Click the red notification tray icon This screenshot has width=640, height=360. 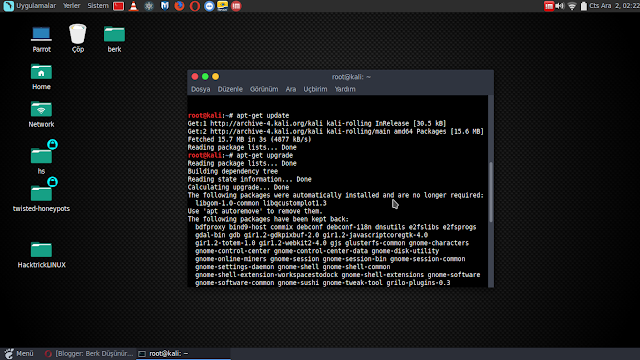pos(549,6)
